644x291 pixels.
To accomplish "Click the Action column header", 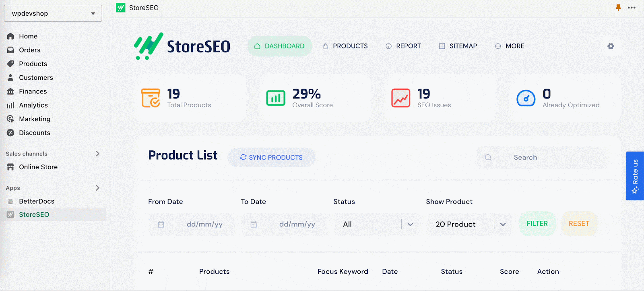I will coord(548,272).
